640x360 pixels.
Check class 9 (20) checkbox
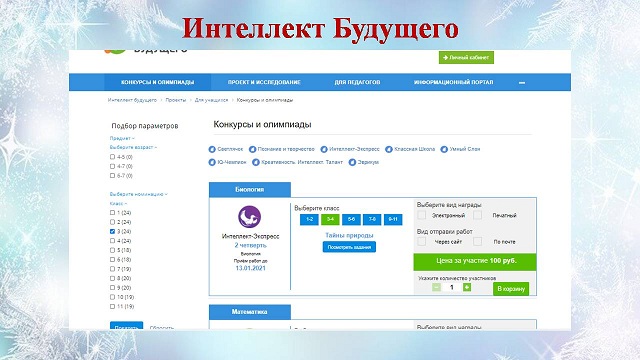point(112,288)
